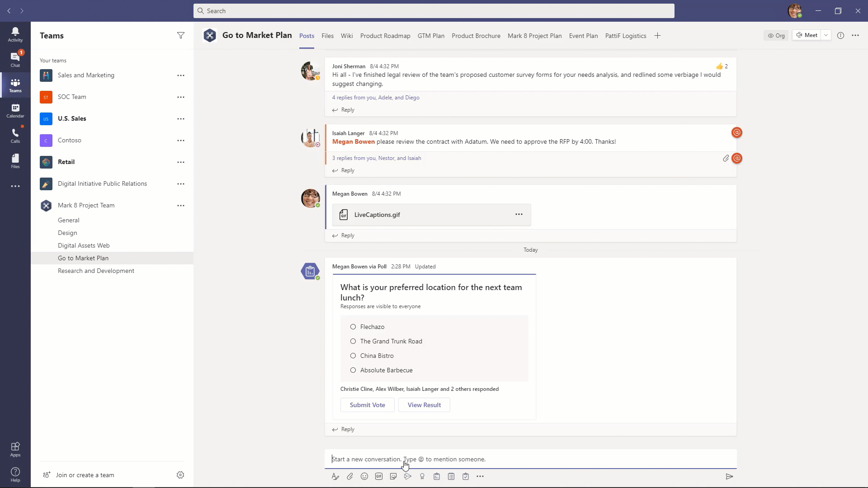The height and width of the screenshot is (488, 868).
Task: Add a new tab with plus icon
Action: click(658, 36)
